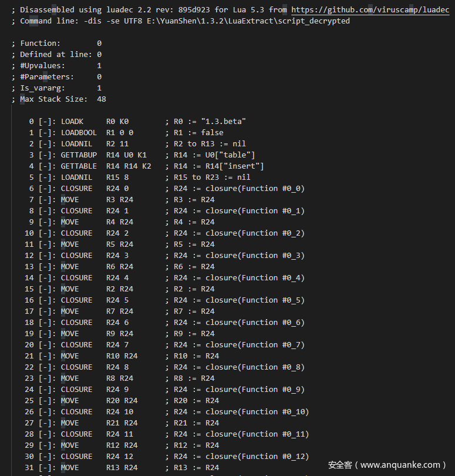Select the Max Stack Size comment line
455x476 pixels.
click(x=59, y=99)
